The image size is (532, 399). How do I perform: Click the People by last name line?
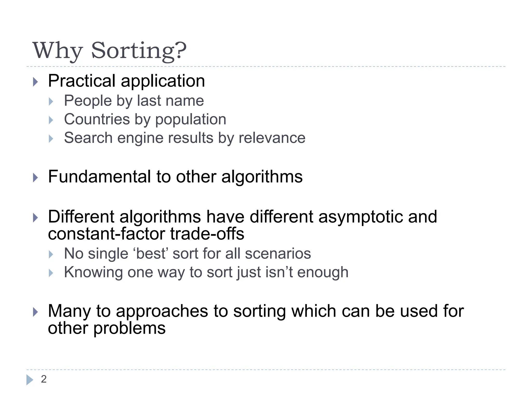click(x=134, y=101)
